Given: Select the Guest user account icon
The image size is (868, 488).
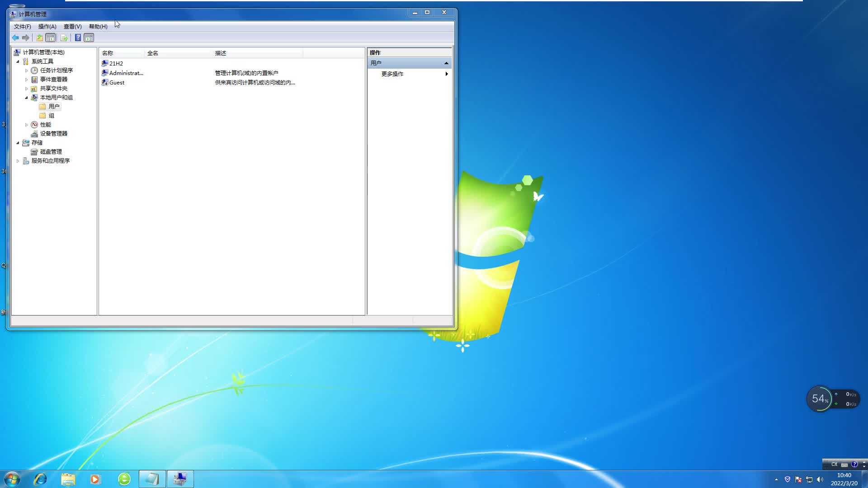Looking at the screenshot, I should pos(105,82).
